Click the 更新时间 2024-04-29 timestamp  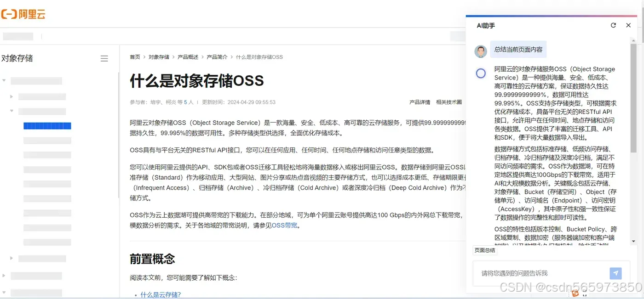point(239,102)
